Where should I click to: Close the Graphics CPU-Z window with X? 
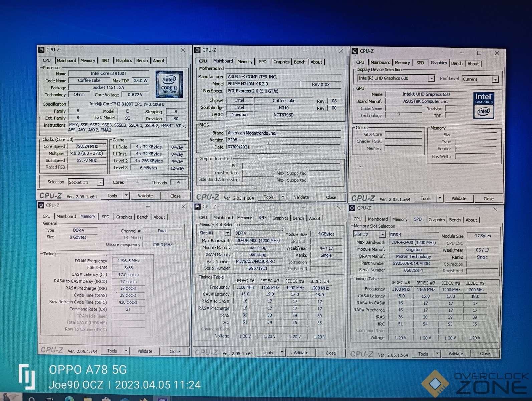[x=497, y=53]
